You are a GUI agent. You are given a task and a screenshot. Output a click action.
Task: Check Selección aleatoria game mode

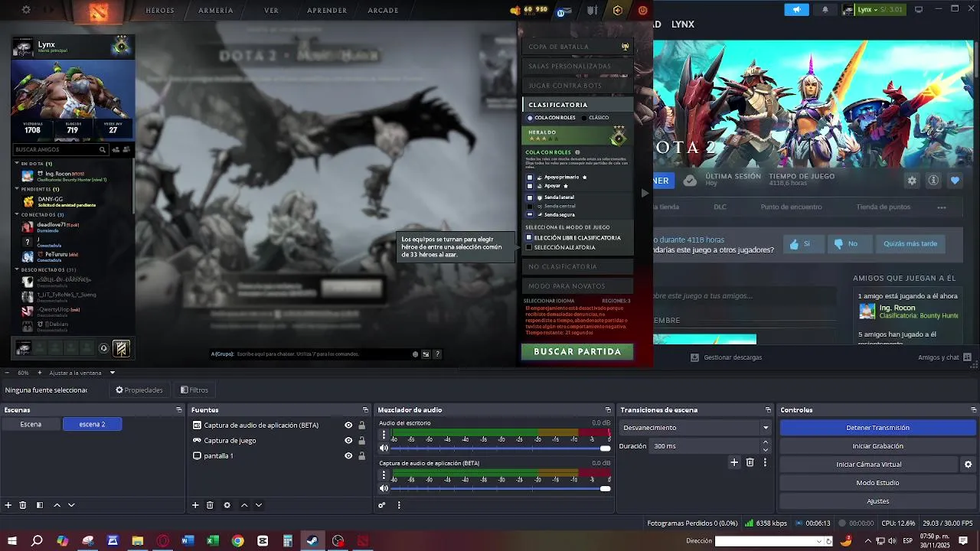529,248
